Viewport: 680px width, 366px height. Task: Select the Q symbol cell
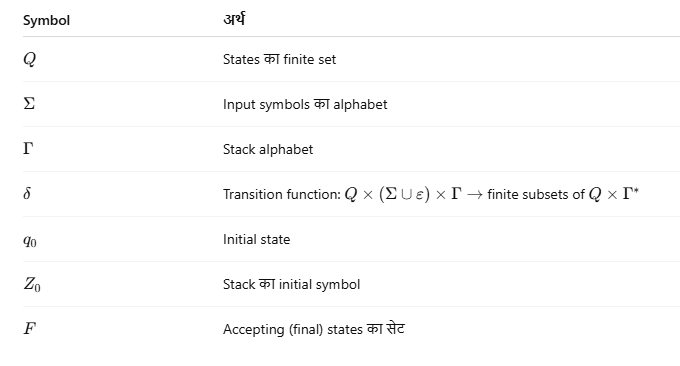coord(29,59)
